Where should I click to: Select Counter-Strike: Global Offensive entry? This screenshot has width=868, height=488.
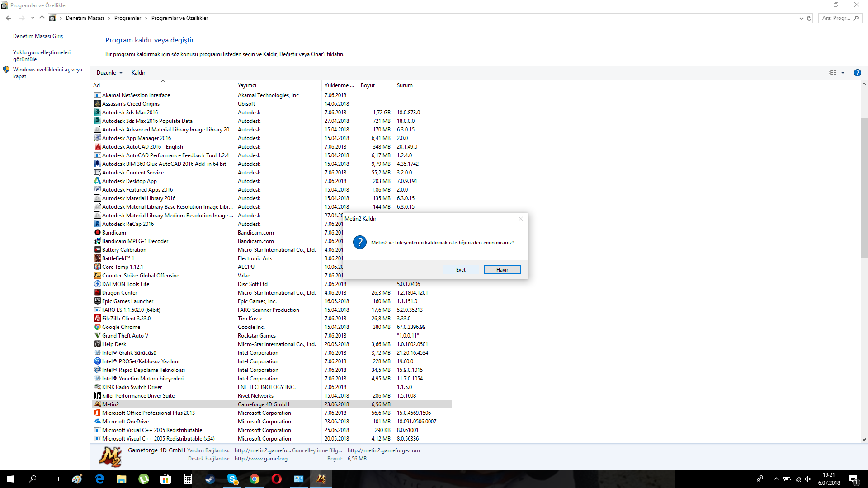(218, 276)
